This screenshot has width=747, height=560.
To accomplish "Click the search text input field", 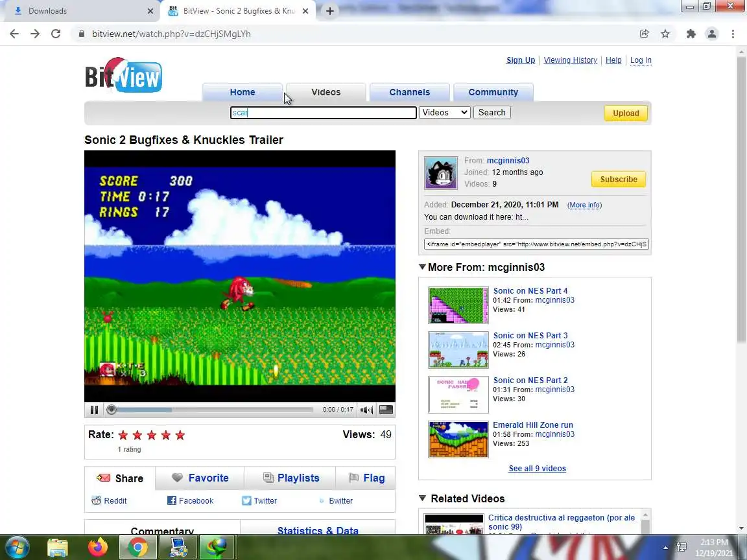I will (324, 112).
